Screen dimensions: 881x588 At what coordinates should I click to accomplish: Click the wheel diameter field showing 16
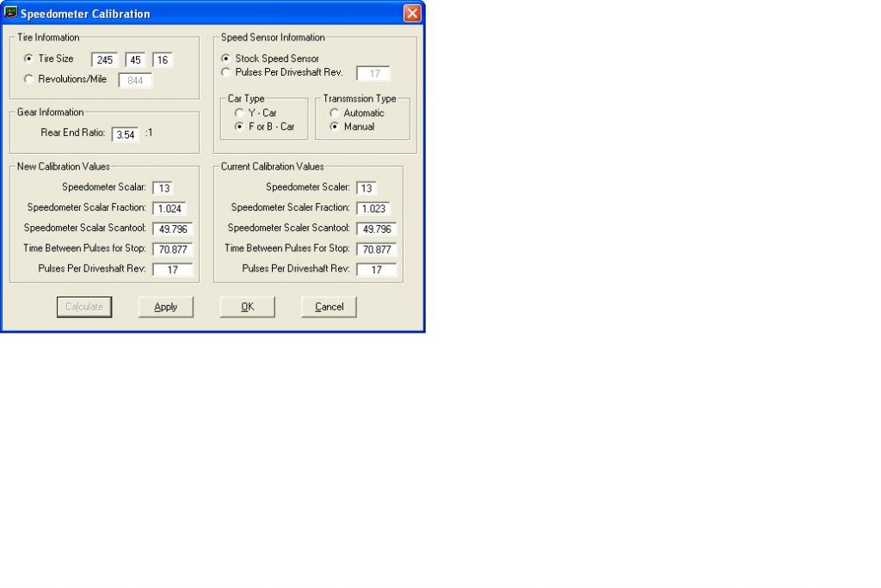pos(163,60)
